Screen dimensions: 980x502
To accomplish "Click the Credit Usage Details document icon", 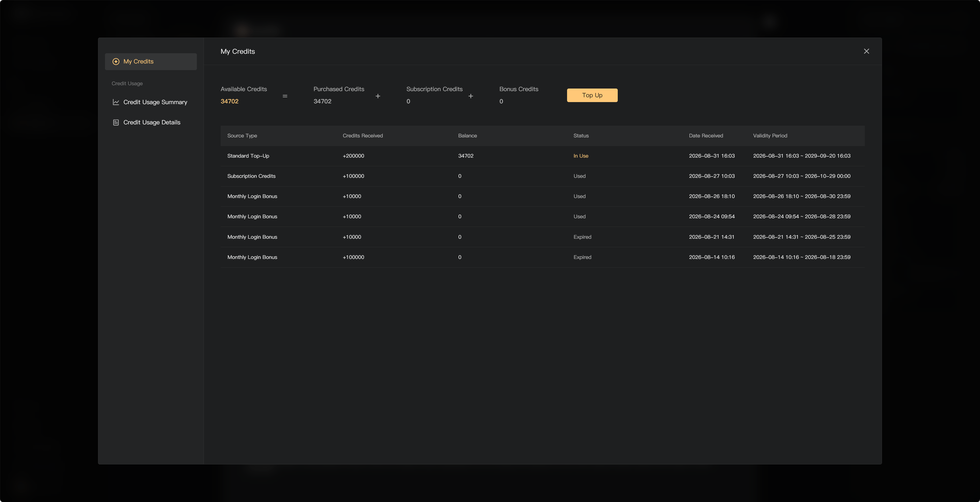I will pos(116,123).
